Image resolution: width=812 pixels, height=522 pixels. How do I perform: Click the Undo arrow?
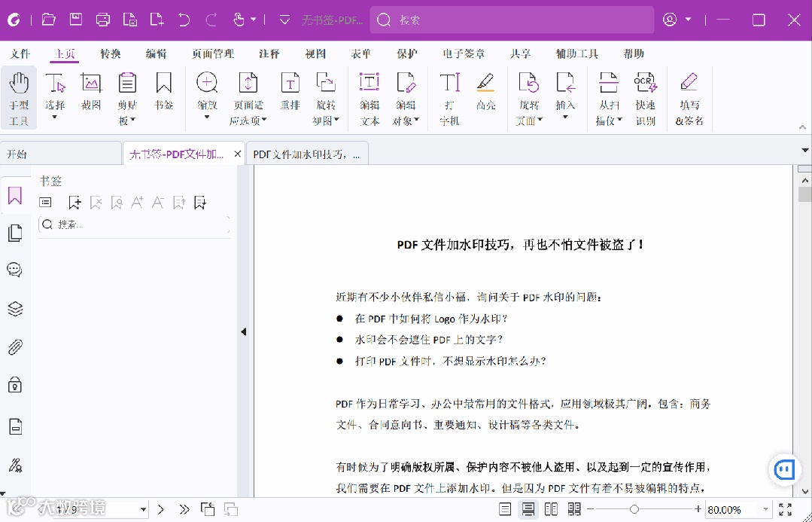[184, 20]
